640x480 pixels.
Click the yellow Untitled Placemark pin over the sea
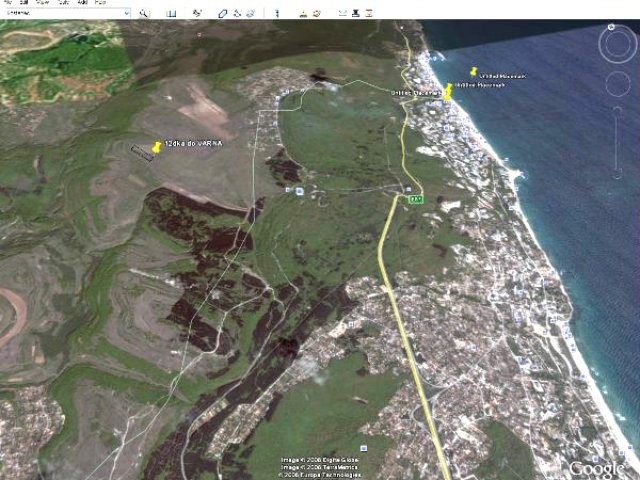473,72
